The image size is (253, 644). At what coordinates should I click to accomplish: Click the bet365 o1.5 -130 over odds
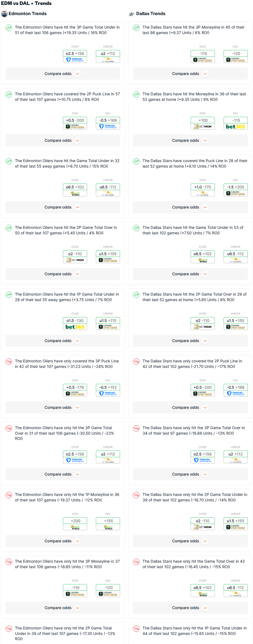coord(75,324)
